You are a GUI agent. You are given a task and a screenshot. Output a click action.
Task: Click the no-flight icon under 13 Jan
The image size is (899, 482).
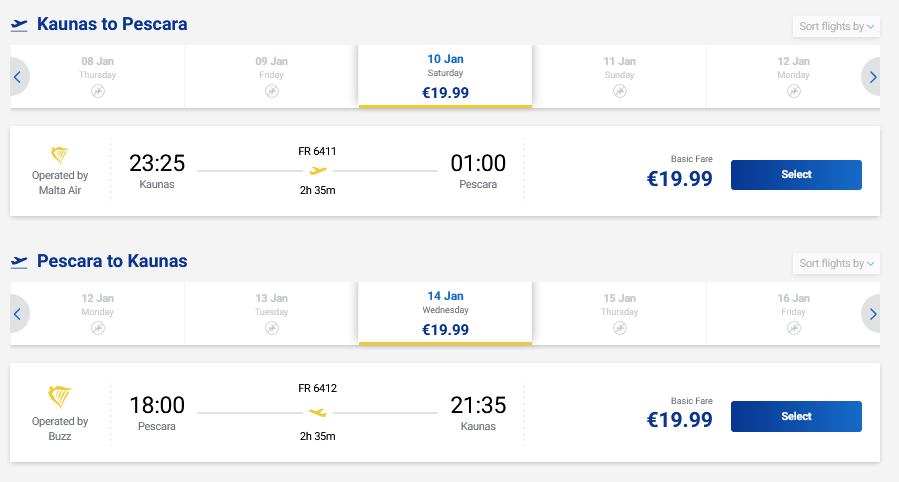tap(272, 329)
